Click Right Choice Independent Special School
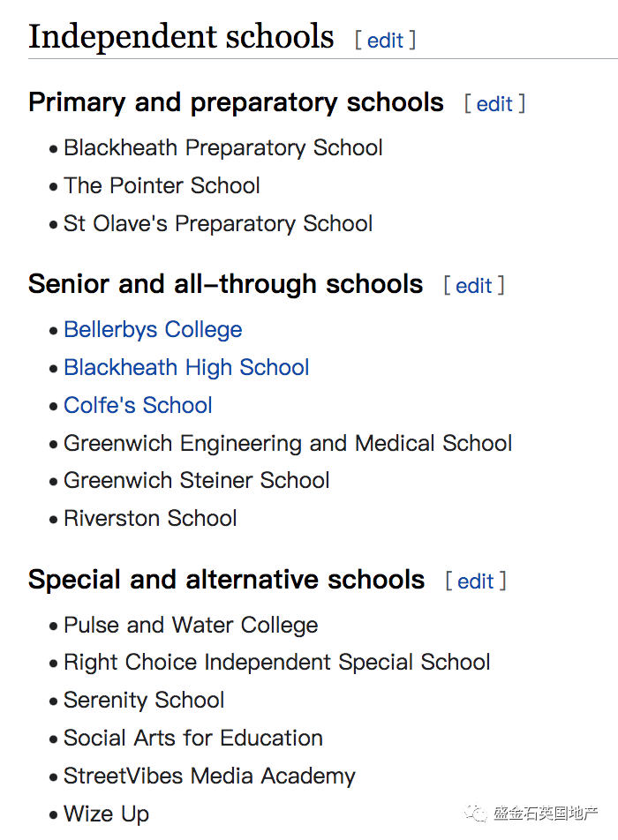 click(x=277, y=663)
